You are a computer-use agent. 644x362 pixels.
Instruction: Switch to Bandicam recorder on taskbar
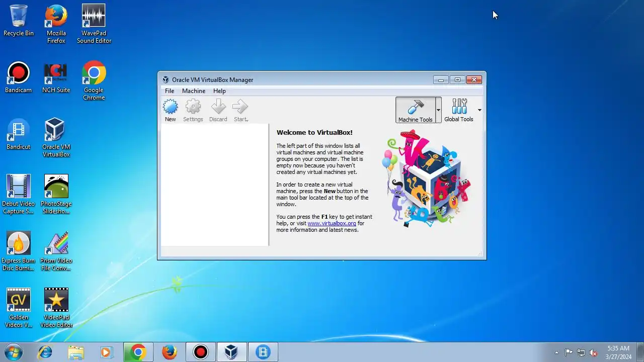(x=201, y=352)
